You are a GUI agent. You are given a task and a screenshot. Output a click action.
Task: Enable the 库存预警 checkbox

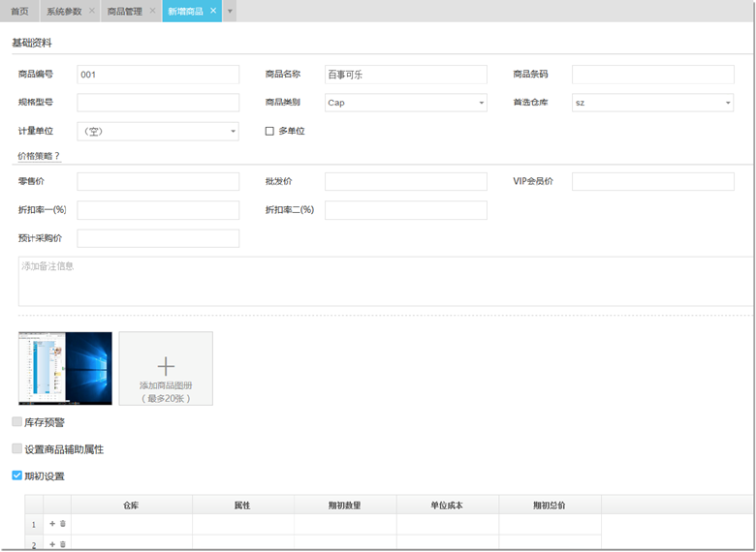pos(16,422)
